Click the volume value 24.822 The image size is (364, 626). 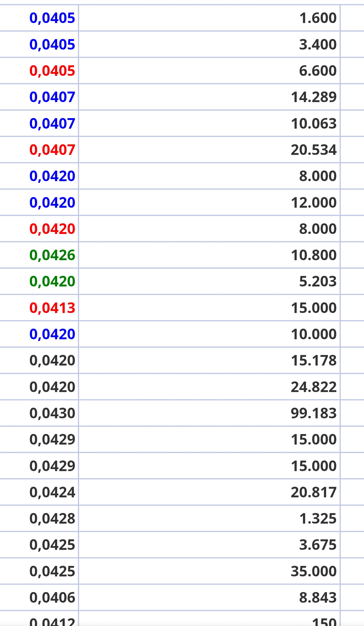[x=314, y=387]
